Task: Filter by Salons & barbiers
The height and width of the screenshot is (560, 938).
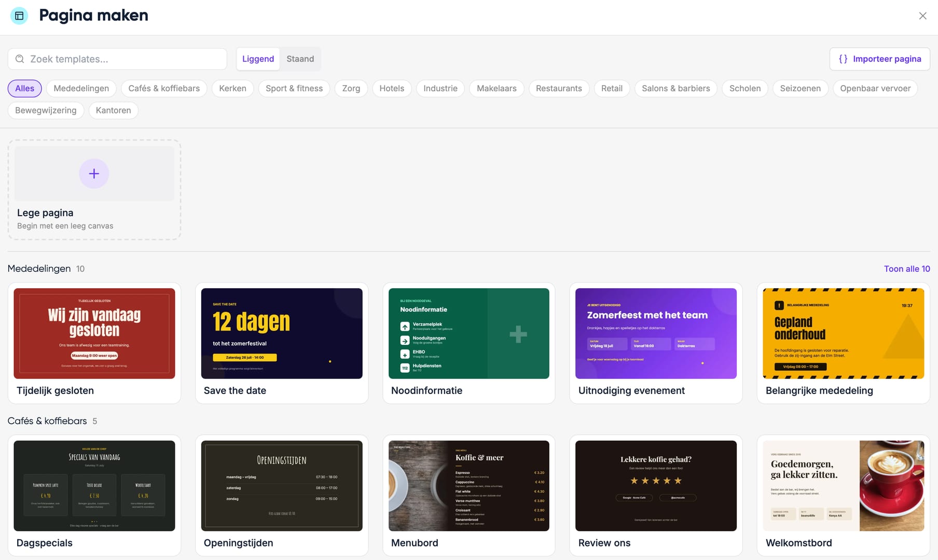Action: pos(676,89)
